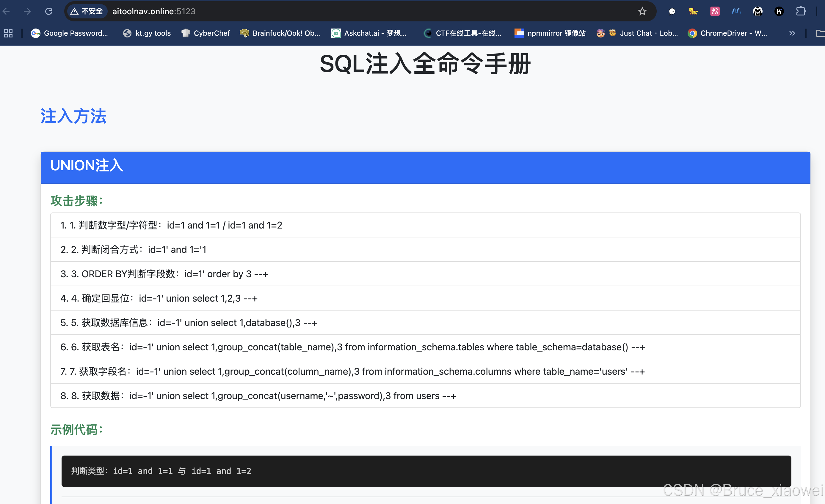Click the chat bubble extension icon
Screen dimensions: 825x504
click(x=672, y=11)
